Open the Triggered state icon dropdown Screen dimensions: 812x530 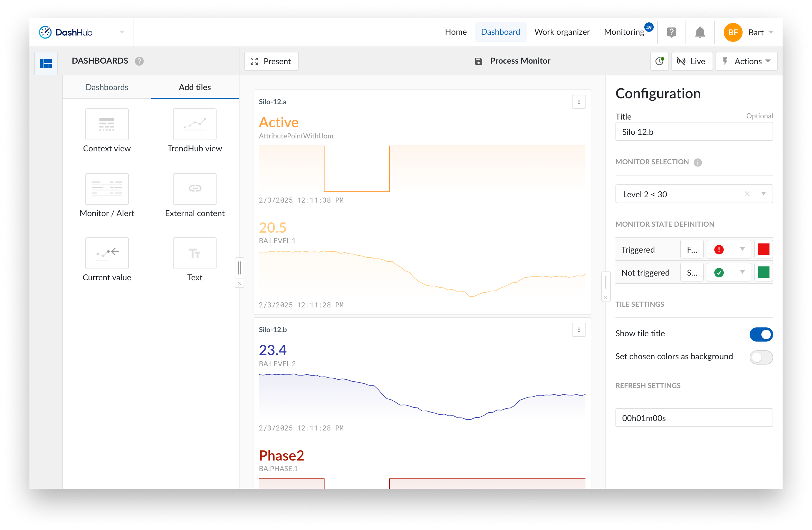coord(728,249)
